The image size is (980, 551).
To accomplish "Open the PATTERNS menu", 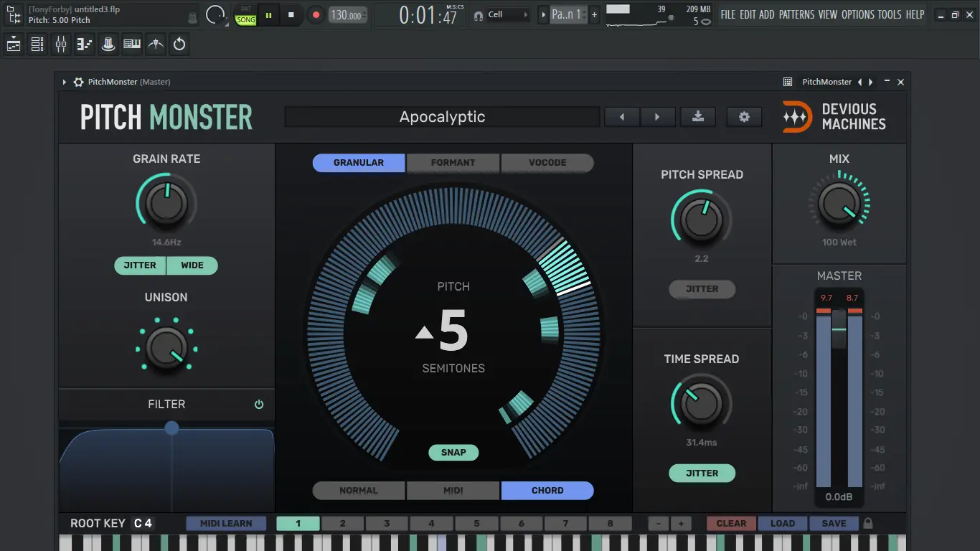I will [798, 14].
